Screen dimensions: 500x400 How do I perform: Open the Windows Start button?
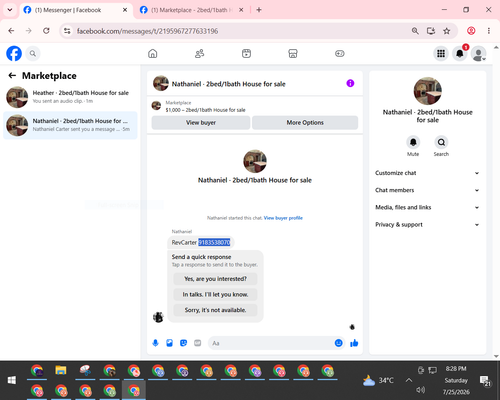tap(12, 380)
